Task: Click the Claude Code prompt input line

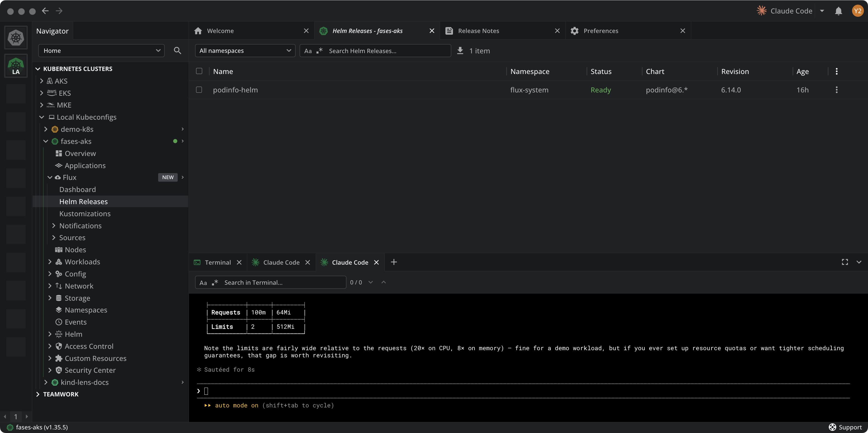Action: 523,391
